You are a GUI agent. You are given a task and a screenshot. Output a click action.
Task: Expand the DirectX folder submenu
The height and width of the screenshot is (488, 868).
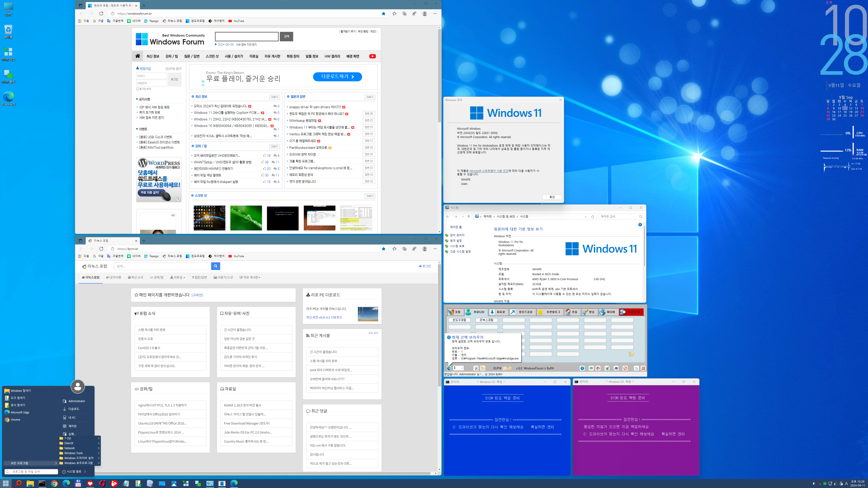coord(80,443)
